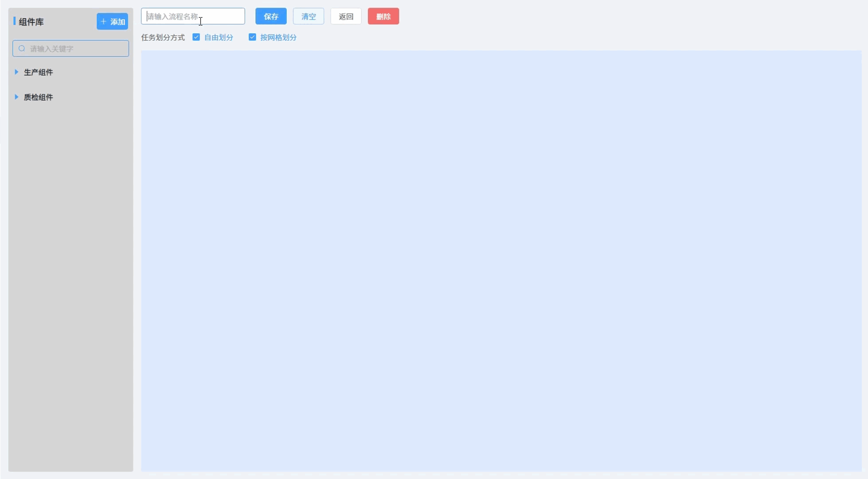Focus the 请输入关键字 search field
Screen dimensions: 868x479
[x=75, y=49]
